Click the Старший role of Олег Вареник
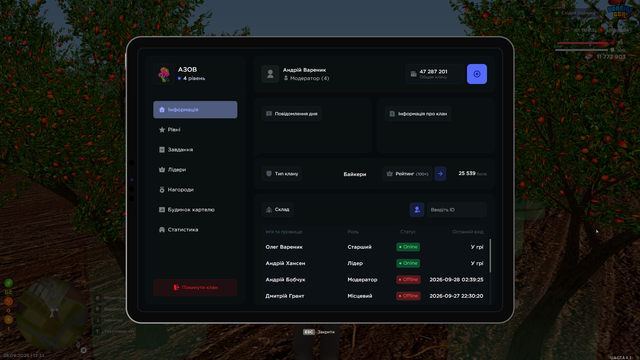Image resolution: width=640 pixels, height=360 pixels. pyautogui.click(x=359, y=247)
